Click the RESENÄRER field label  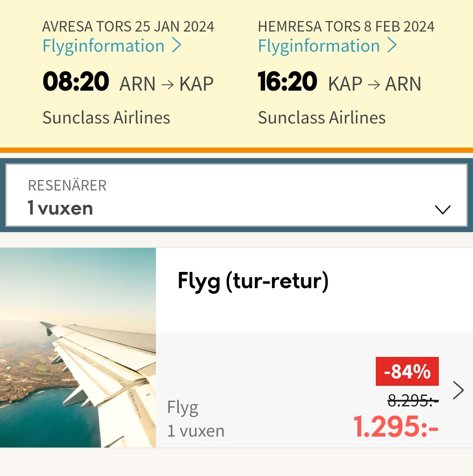(x=67, y=186)
